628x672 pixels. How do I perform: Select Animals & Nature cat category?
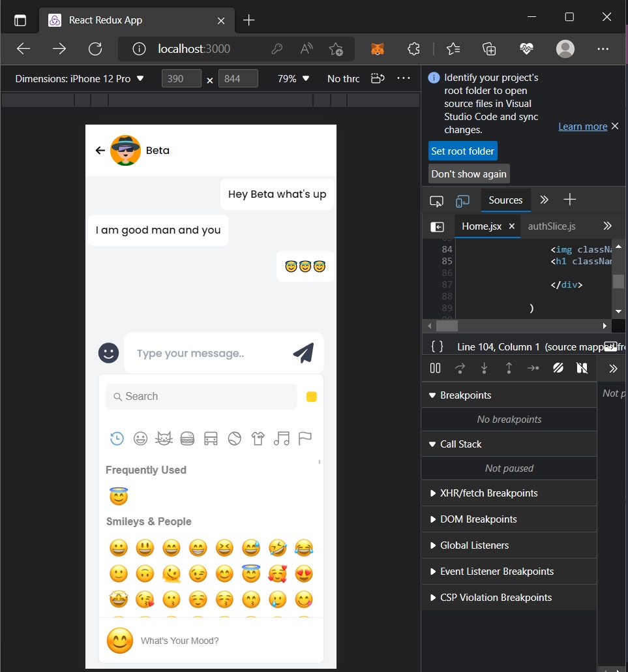(164, 438)
